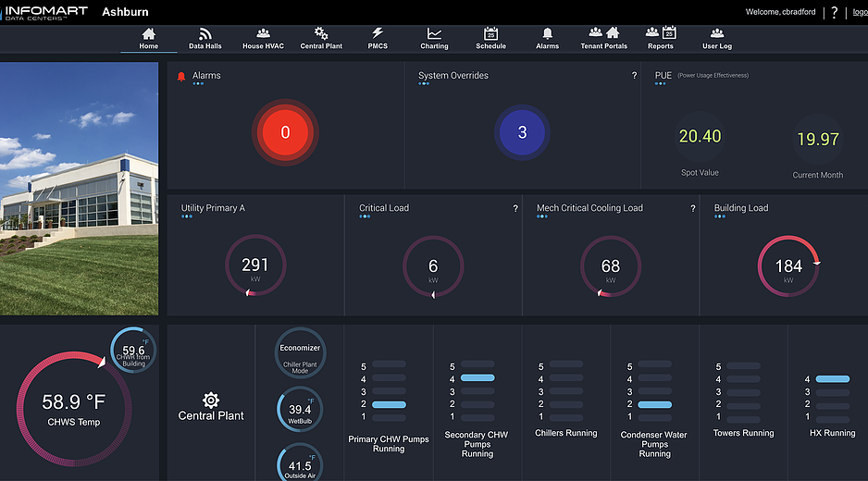Select the User Log menu label

coord(717,46)
